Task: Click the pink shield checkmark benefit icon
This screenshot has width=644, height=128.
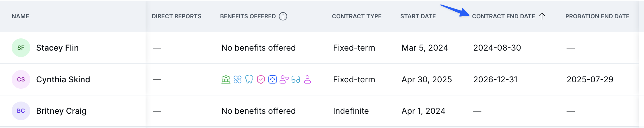Action: coord(261,79)
